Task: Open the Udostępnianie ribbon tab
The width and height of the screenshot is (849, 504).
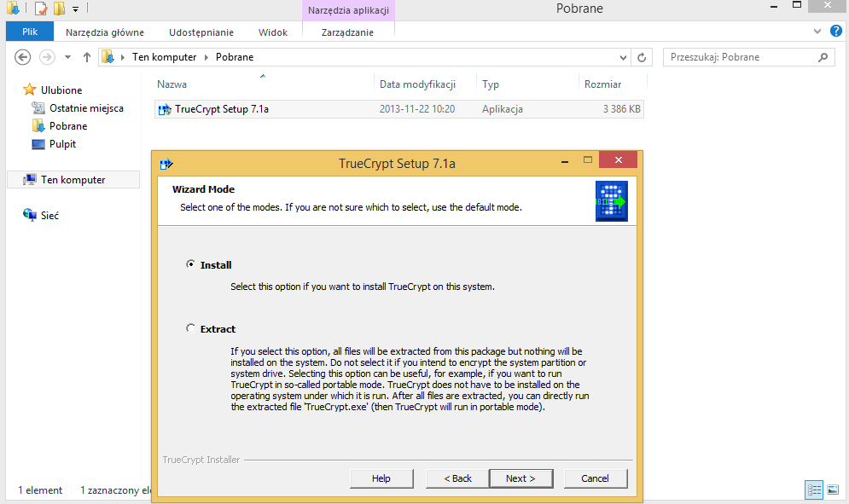Action: tap(201, 32)
